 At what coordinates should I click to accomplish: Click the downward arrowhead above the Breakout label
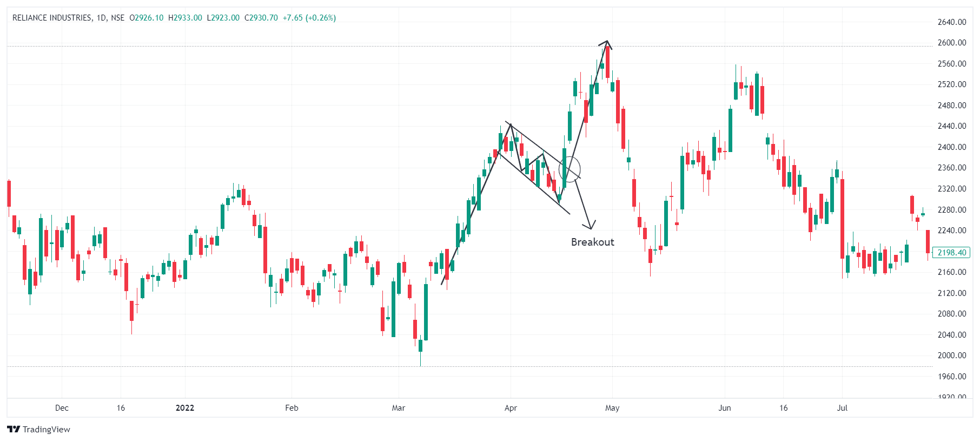tap(590, 225)
